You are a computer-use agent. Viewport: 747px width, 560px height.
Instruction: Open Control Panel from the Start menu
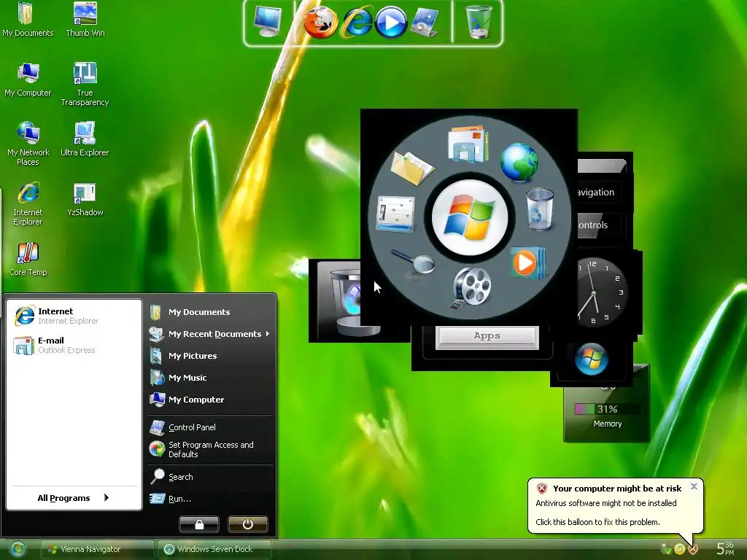point(210,427)
